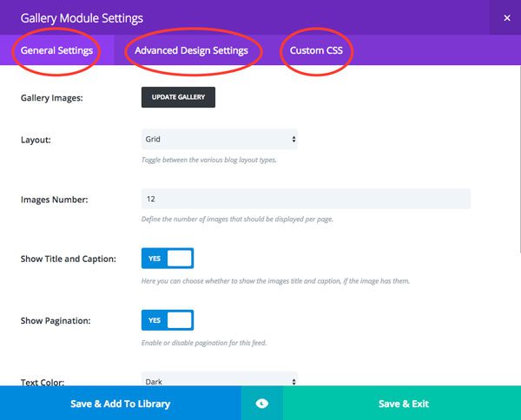Click Save & Add To Library
Image resolution: width=521 pixels, height=420 pixels.
tap(120, 404)
